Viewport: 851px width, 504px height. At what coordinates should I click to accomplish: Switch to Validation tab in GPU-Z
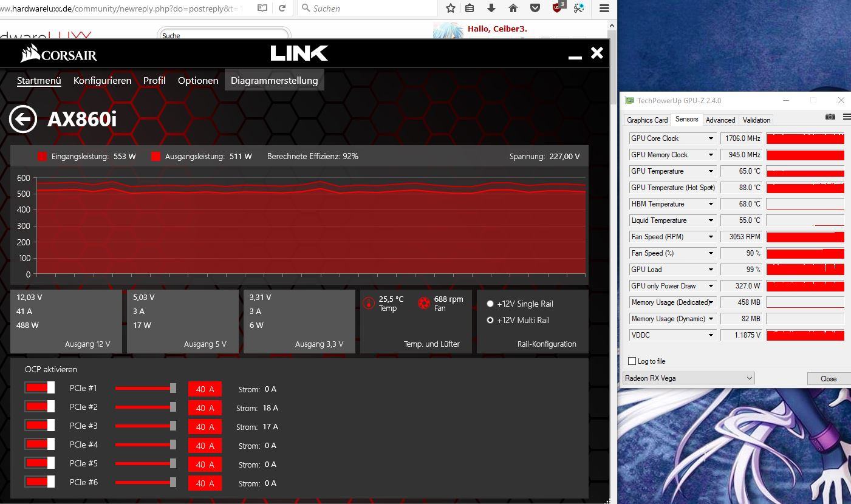pyautogui.click(x=756, y=120)
